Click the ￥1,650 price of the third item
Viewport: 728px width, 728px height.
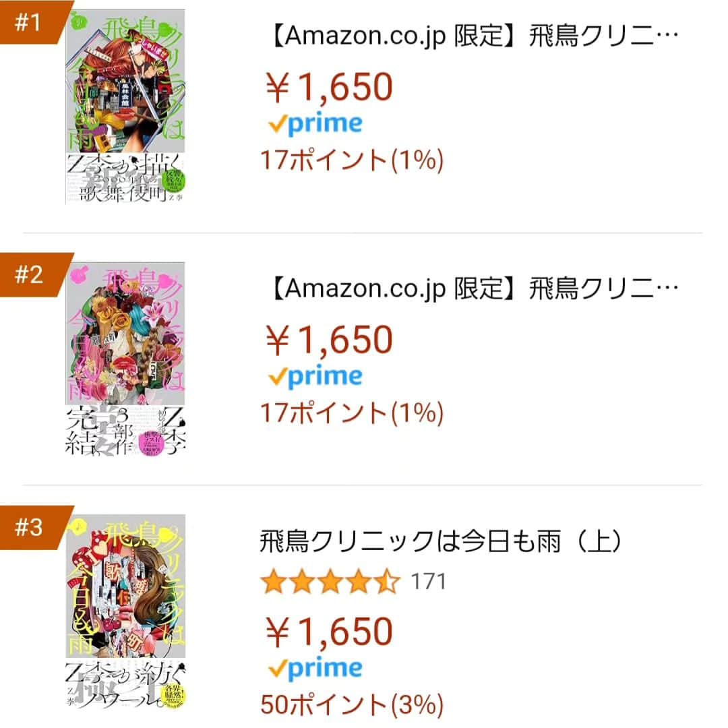click(x=329, y=632)
